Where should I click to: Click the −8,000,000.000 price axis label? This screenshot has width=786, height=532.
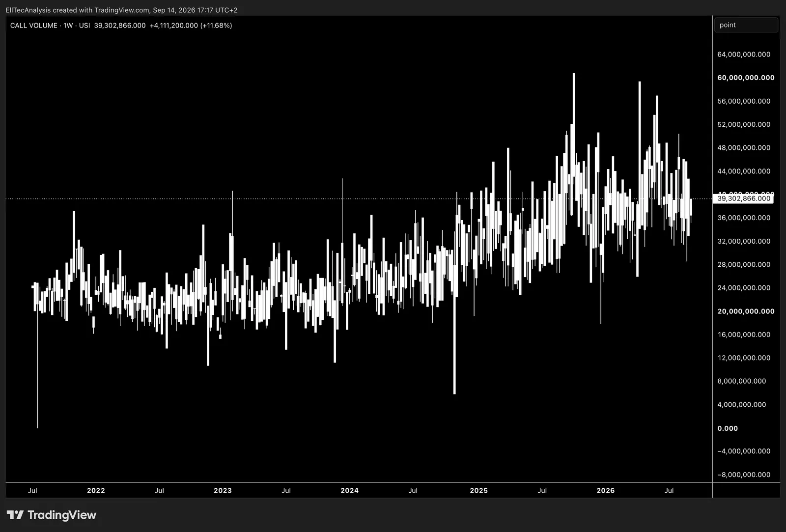coord(744,475)
